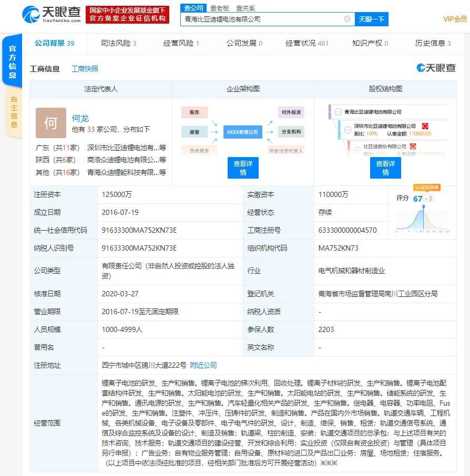Click 查看详情 under 股权结构图
This screenshot has width=470, height=476.
[x=385, y=168]
